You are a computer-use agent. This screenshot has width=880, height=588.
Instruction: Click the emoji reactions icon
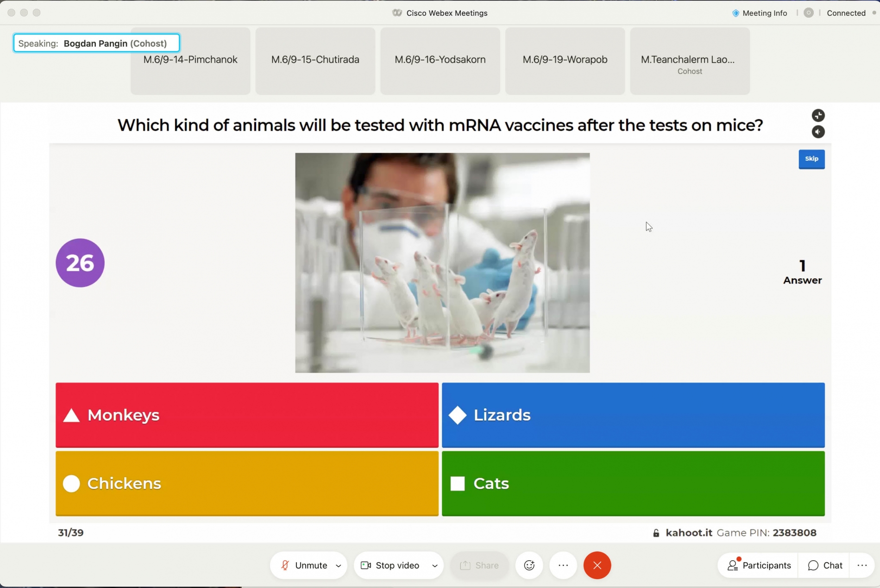click(529, 565)
